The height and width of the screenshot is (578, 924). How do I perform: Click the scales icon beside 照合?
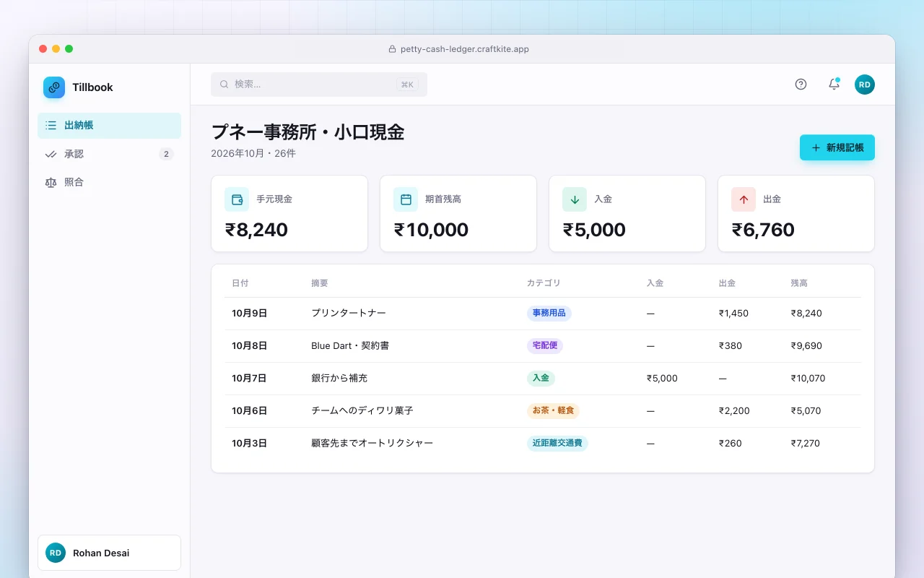pos(51,182)
